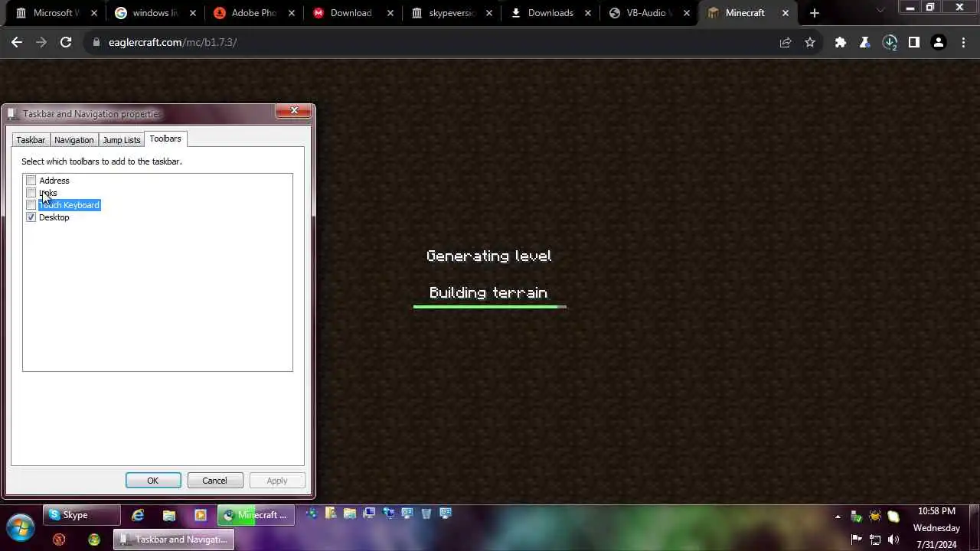Uncheck the Desktop toolbar checkbox
This screenshot has height=551, width=980.
(31, 217)
